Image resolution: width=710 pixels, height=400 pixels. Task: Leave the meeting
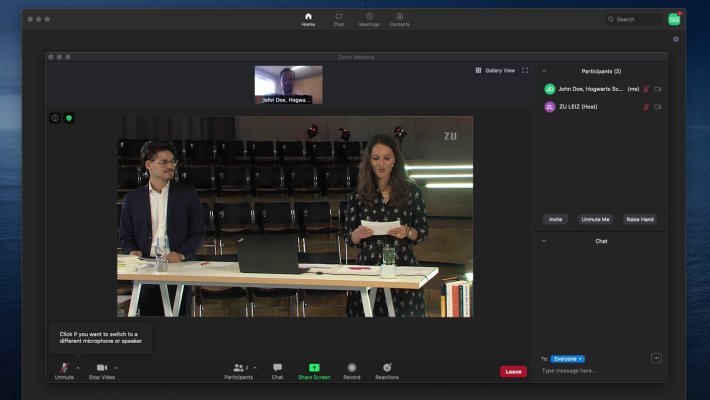click(513, 371)
